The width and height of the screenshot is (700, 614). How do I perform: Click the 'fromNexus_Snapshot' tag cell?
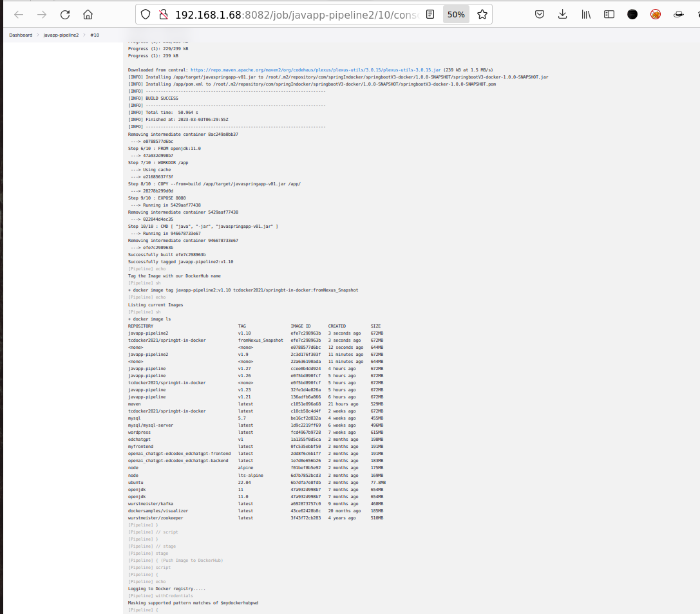261,340
